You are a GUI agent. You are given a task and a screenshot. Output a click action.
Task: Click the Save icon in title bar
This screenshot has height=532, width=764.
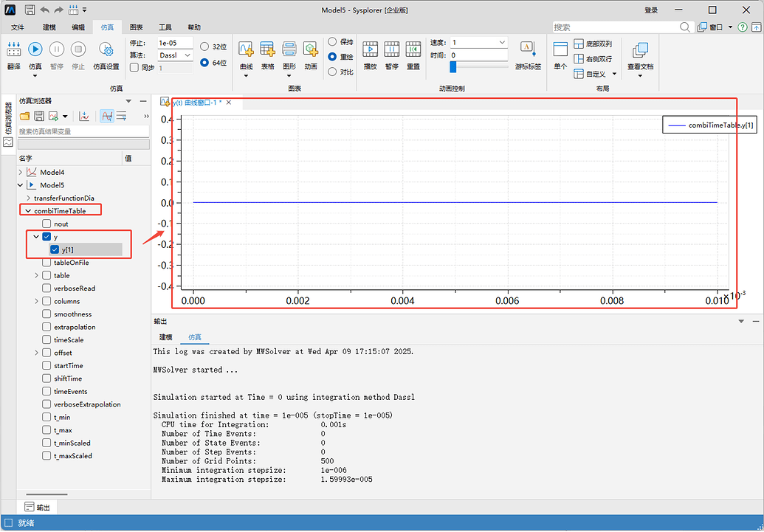[30, 10]
